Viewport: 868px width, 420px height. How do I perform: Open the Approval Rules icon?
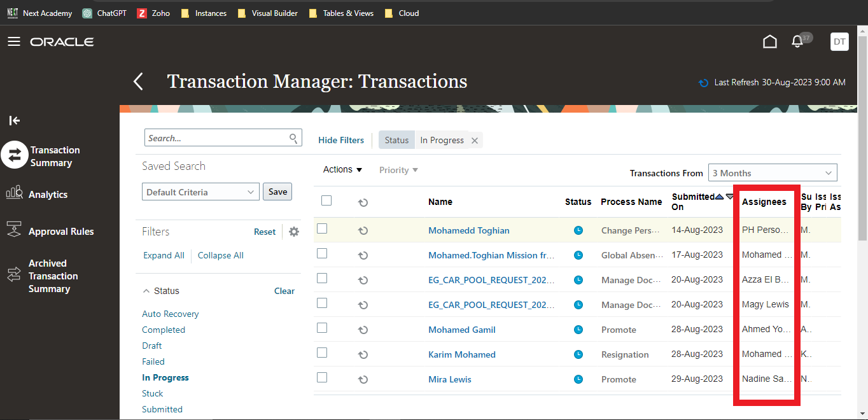14,230
